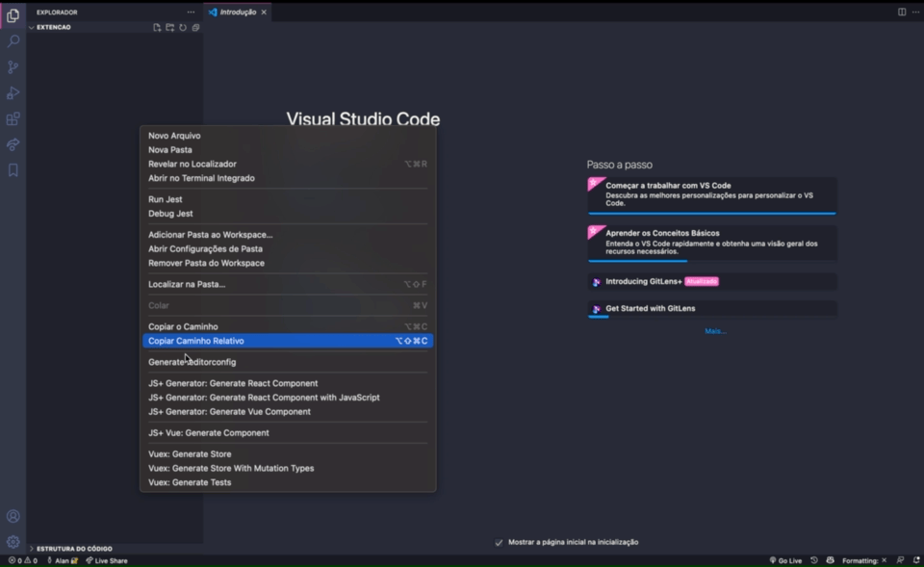Open the Bookmarks view icon
The height and width of the screenshot is (567, 924).
(x=13, y=171)
